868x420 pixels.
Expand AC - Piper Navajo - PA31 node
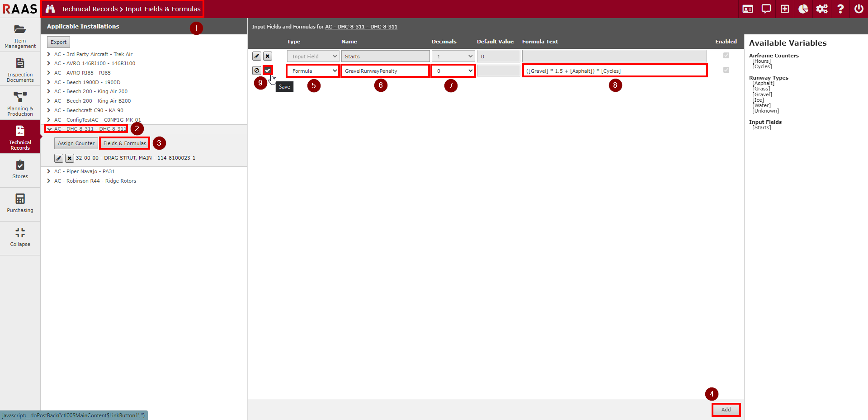click(x=49, y=171)
